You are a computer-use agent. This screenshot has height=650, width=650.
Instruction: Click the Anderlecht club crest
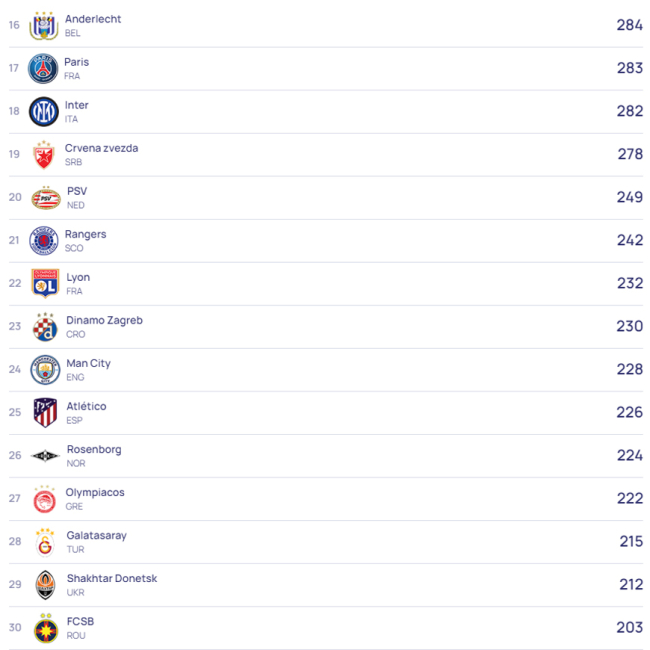point(44,25)
